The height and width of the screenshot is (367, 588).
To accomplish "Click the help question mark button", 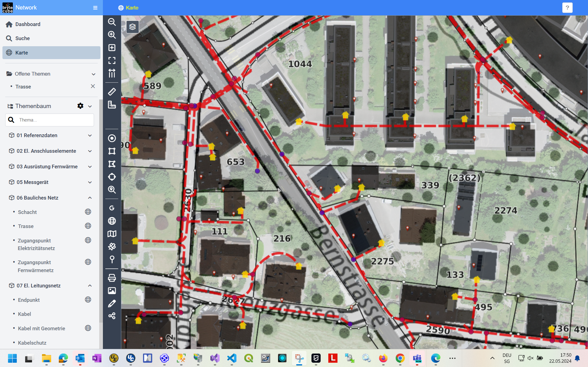I will point(567,8).
